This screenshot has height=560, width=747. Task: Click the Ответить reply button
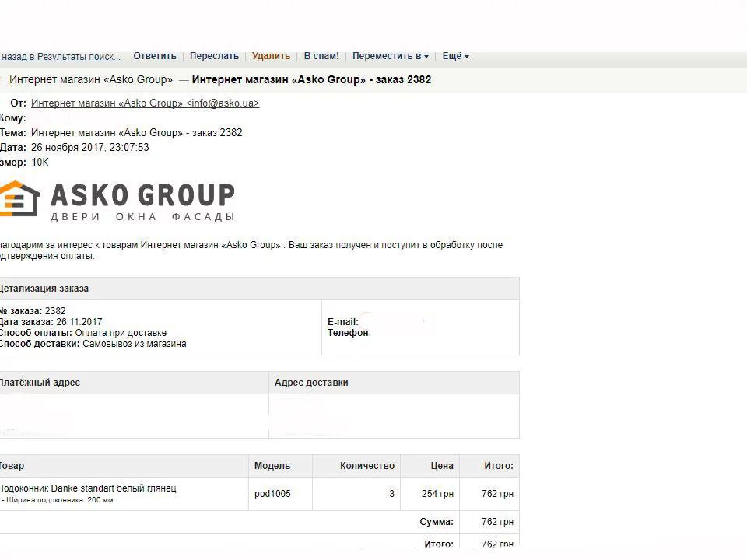154,56
